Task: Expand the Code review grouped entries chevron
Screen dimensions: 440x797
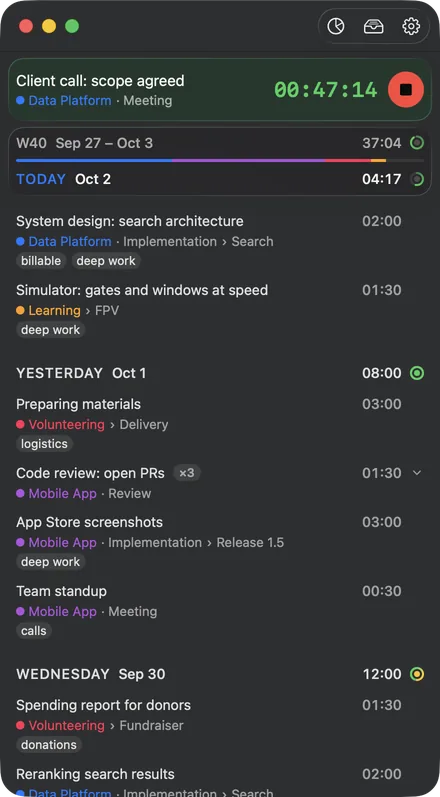Action: 417,473
